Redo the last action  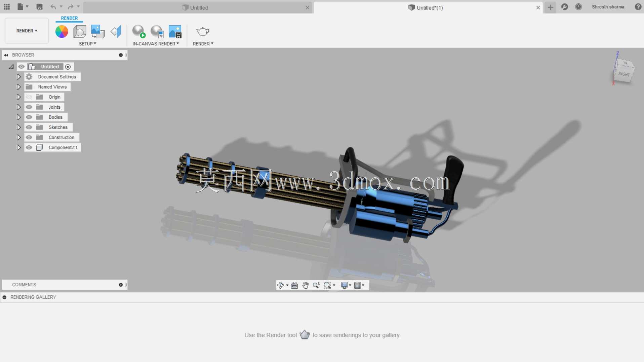click(x=71, y=7)
